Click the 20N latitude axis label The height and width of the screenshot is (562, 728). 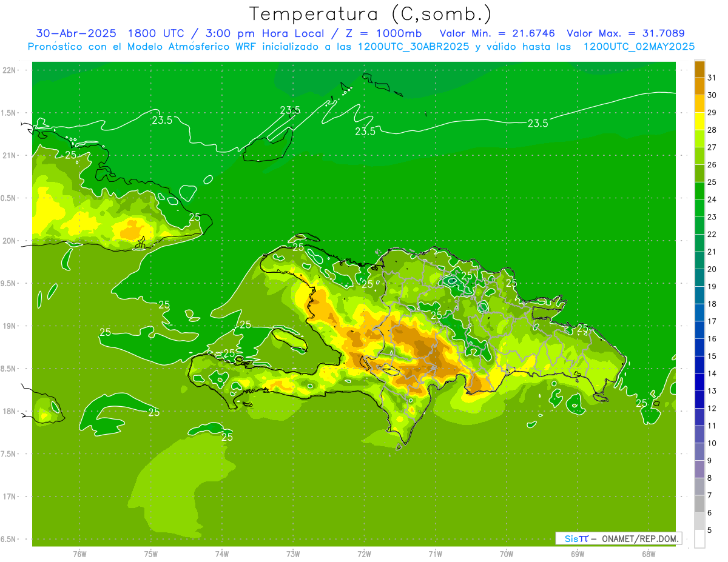tap(10, 241)
